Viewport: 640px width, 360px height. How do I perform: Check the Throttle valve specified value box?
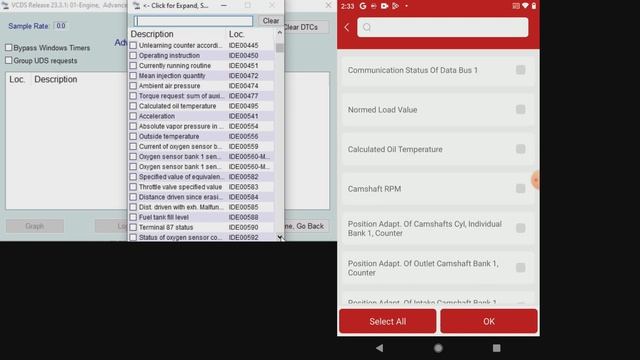tap(133, 187)
